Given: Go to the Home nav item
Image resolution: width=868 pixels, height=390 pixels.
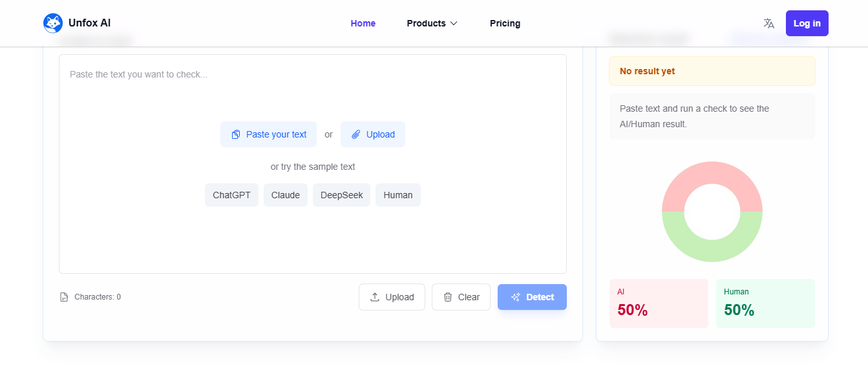Looking at the screenshot, I should click(363, 23).
